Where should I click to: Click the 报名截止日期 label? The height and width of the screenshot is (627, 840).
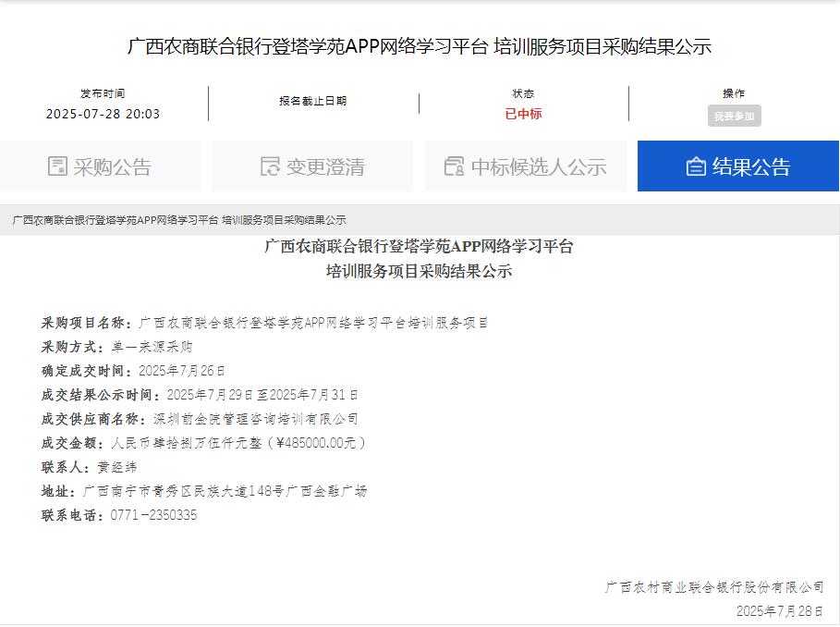(x=313, y=101)
